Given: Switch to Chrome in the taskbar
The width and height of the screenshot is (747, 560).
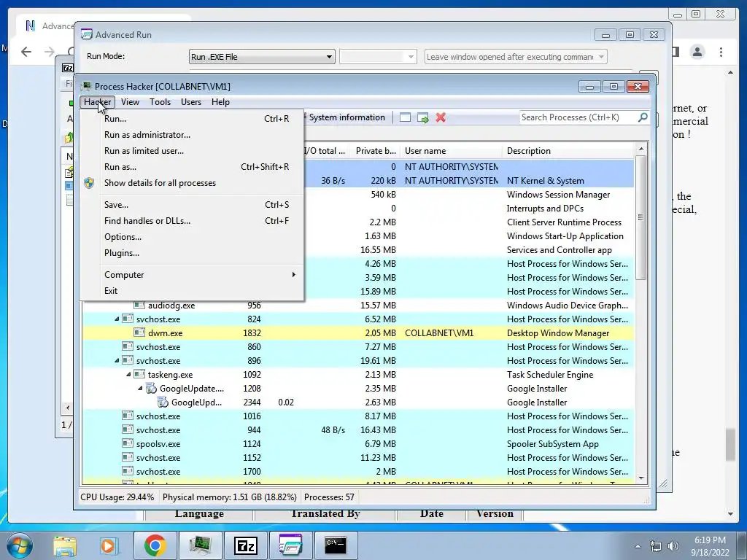Looking at the screenshot, I should 155,545.
